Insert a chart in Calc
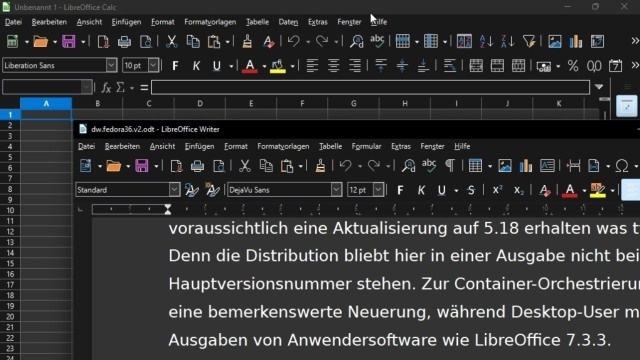Image resolution: width=640 pixels, height=360 pixels. tap(576, 41)
